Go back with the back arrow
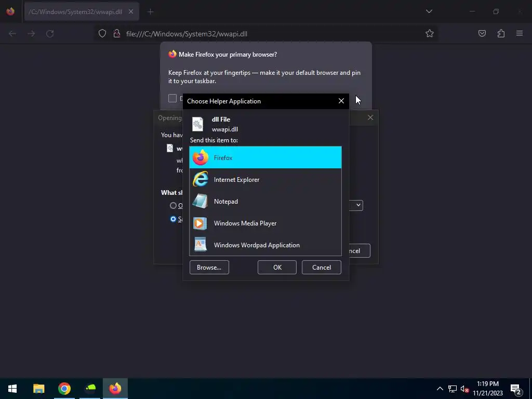Screen dimensions: 532x399 click(x=12, y=34)
